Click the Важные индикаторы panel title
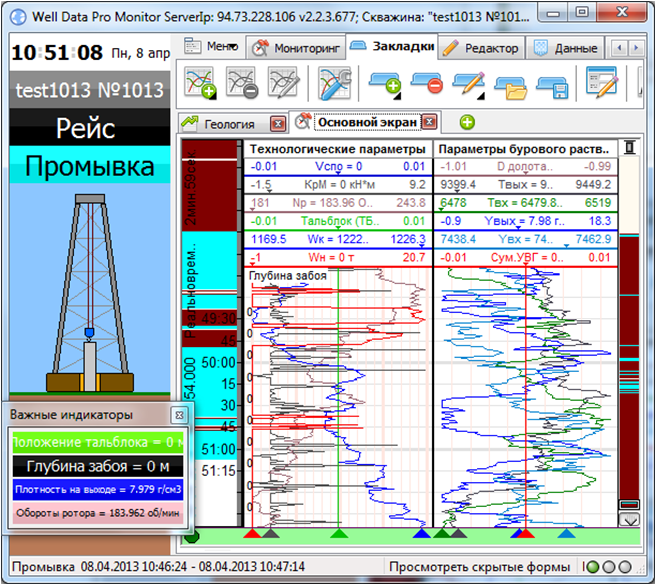The image size is (656, 585). pos(71,415)
